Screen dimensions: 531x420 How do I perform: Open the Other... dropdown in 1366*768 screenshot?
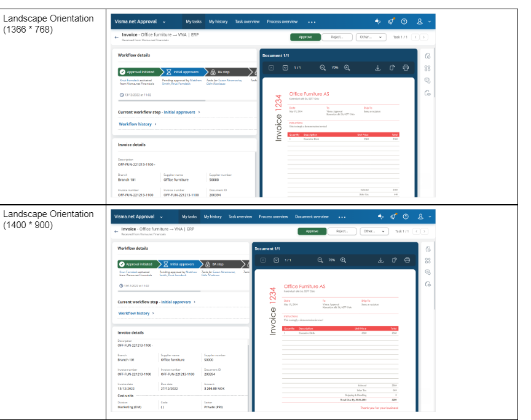click(371, 37)
